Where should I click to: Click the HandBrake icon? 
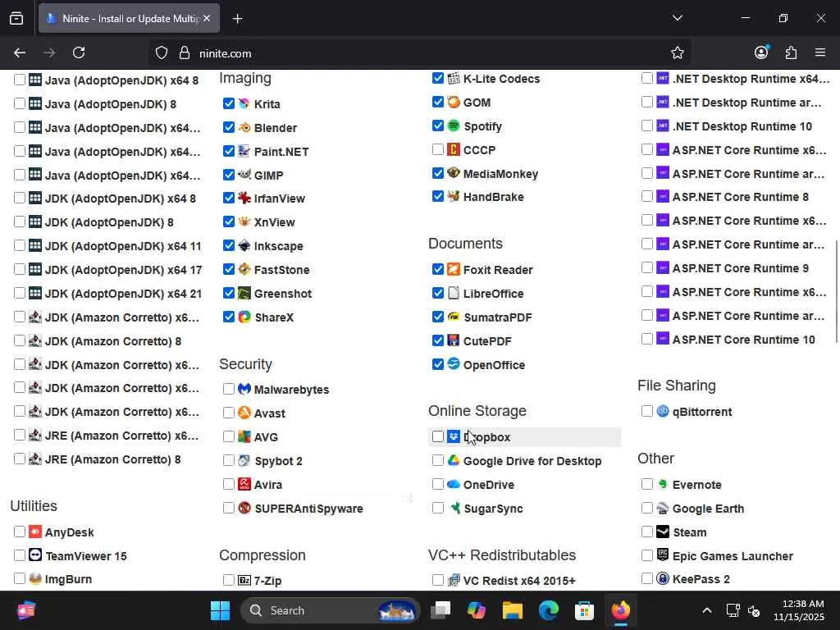tap(453, 196)
